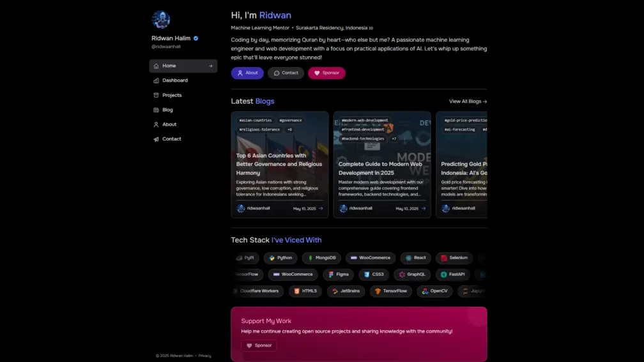Select the Python tech chip
The height and width of the screenshot is (362, 644).
280,258
